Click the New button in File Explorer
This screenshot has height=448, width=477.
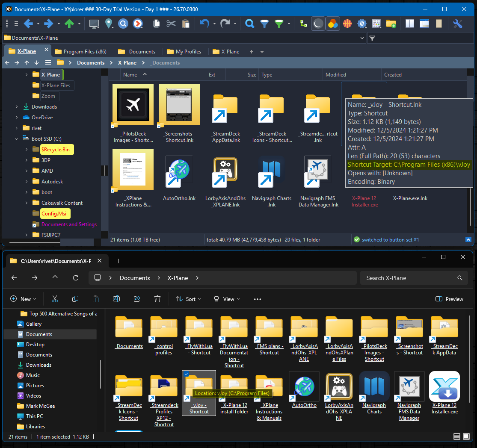[23, 299]
